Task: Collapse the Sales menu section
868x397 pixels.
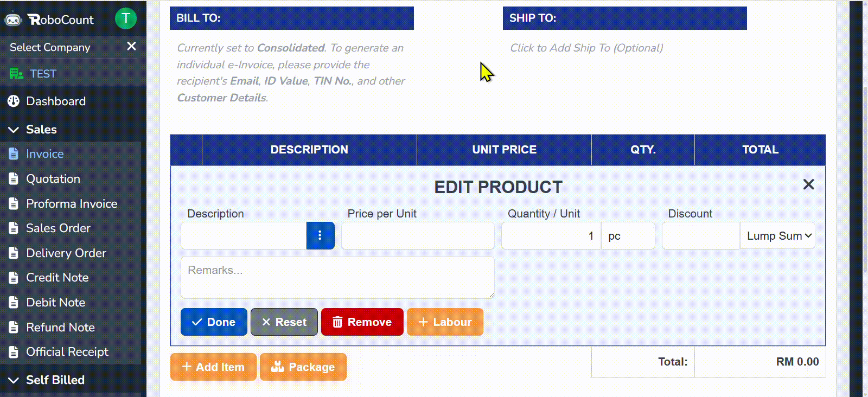Action: (x=14, y=130)
